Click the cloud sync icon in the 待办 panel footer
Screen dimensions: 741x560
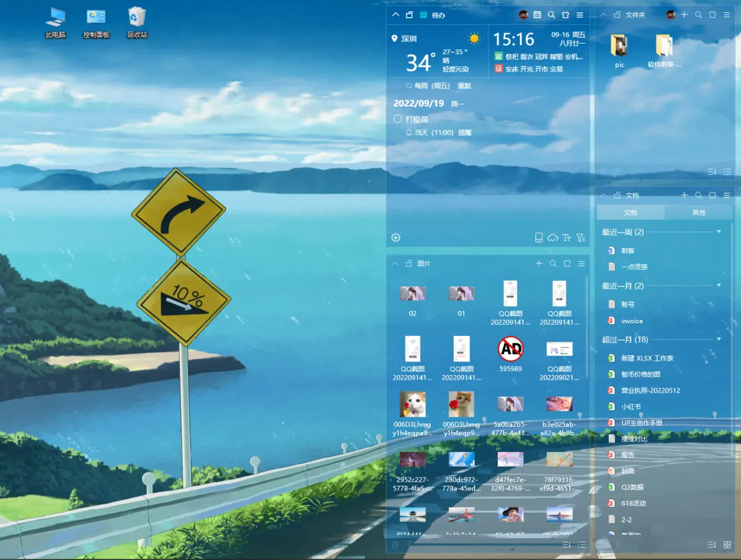(553, 238)
